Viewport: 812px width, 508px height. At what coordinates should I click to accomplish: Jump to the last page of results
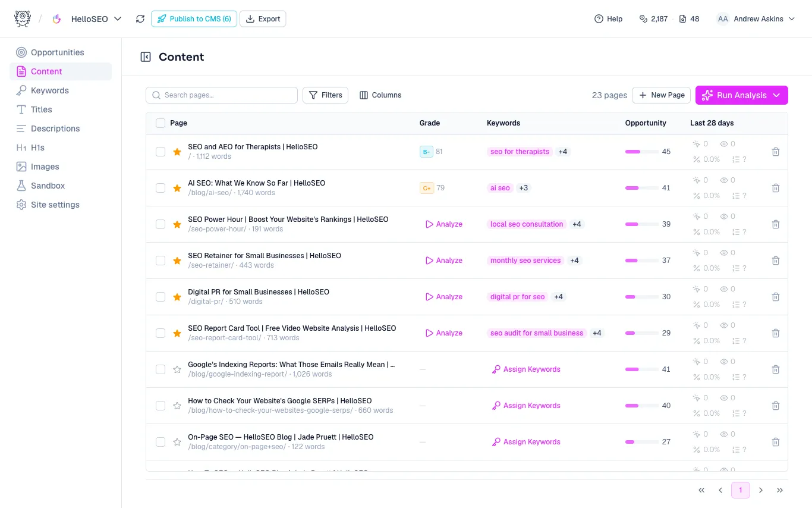pos(780,490)
